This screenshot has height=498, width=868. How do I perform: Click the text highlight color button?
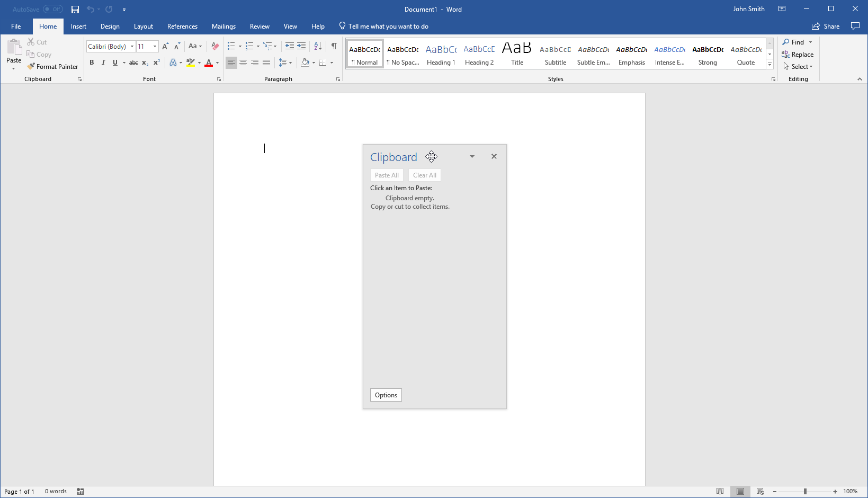(x=191, y=63)
